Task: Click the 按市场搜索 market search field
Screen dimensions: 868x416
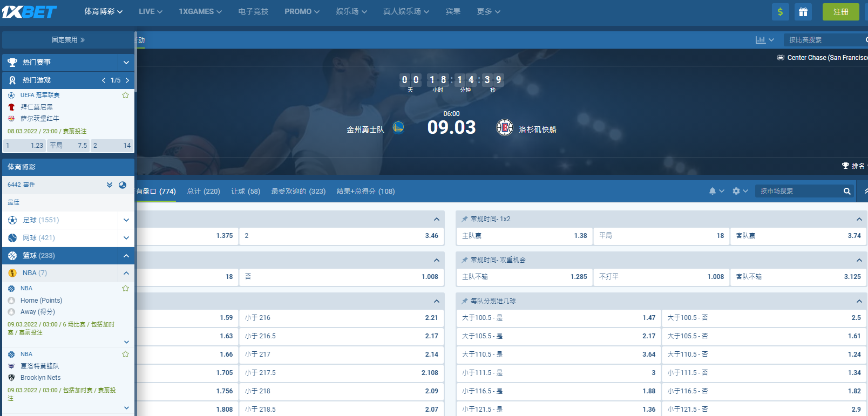Action: click(798, 191)
